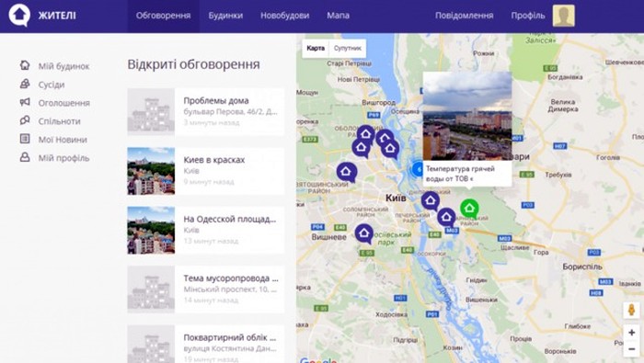The image size is (644, 363).
Task: Click the Сусіди neighbors icon
Action: click(25, 84)
